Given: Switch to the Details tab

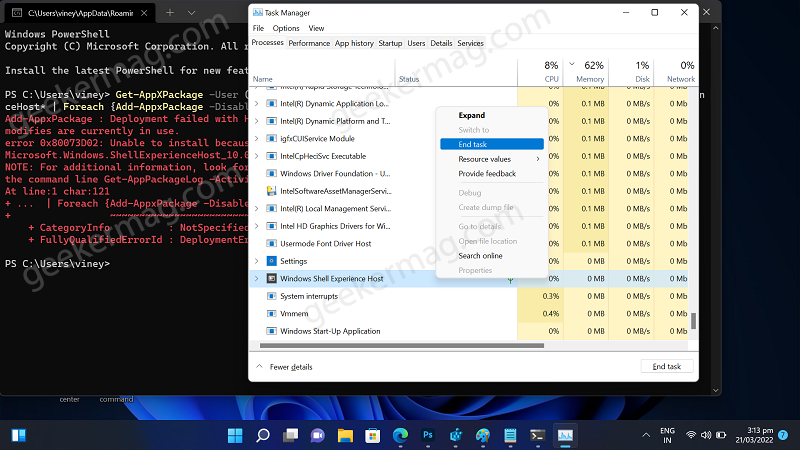Looking at the screenshot, I should pyautogui.click(x=441, y=43).
